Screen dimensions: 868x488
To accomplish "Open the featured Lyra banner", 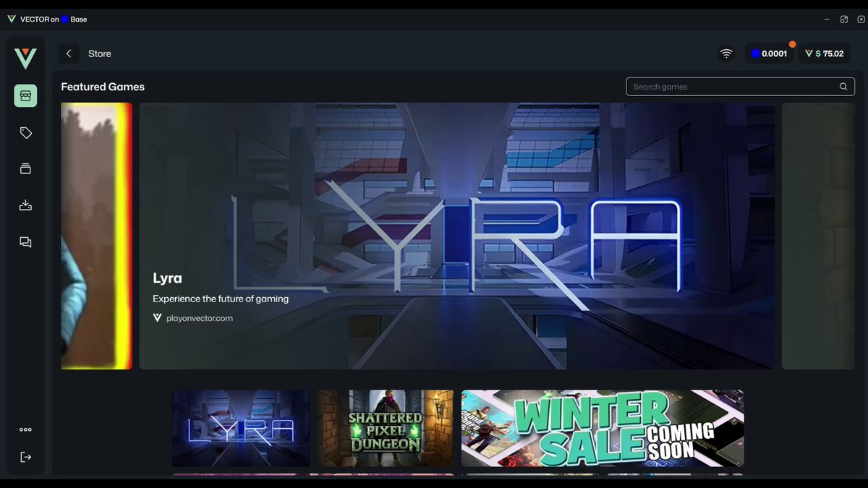I will coord(456,236).
